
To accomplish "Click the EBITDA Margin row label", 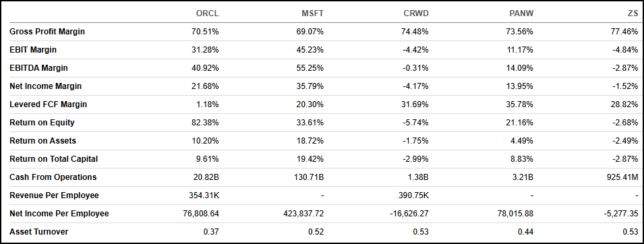I will pos(38,68).
